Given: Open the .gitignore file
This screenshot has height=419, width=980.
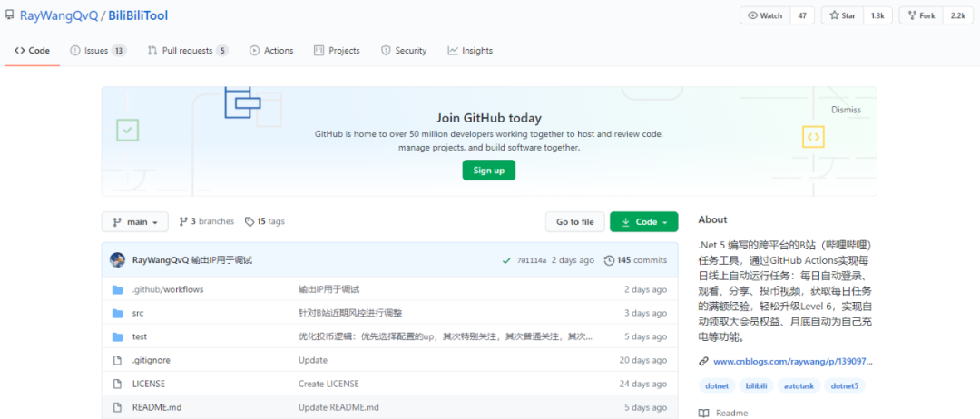Looking at the screenshot, I should [152, 360].
